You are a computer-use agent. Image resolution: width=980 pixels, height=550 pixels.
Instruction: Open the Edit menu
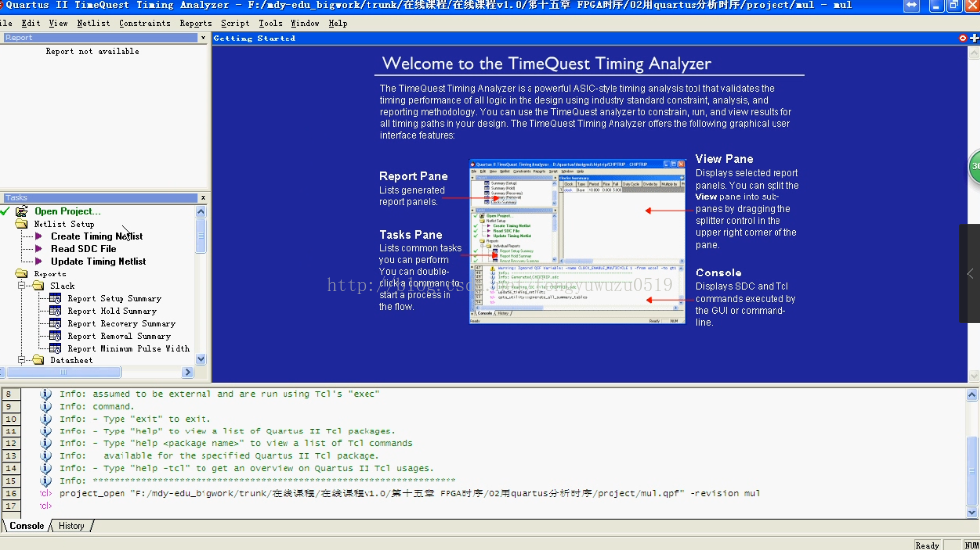click(x=30, y=23)
